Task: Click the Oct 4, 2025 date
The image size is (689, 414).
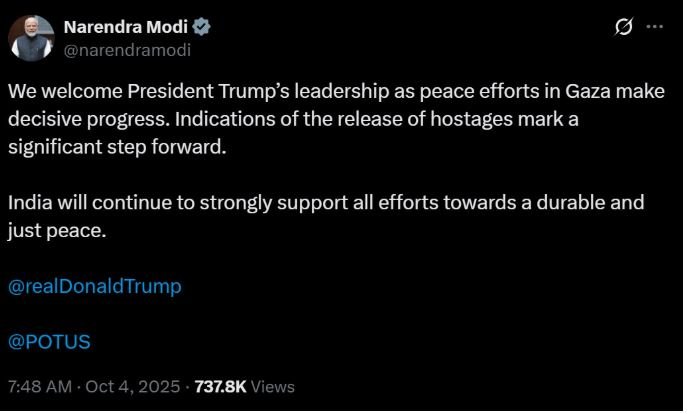Action: click(x=133, y=387)
